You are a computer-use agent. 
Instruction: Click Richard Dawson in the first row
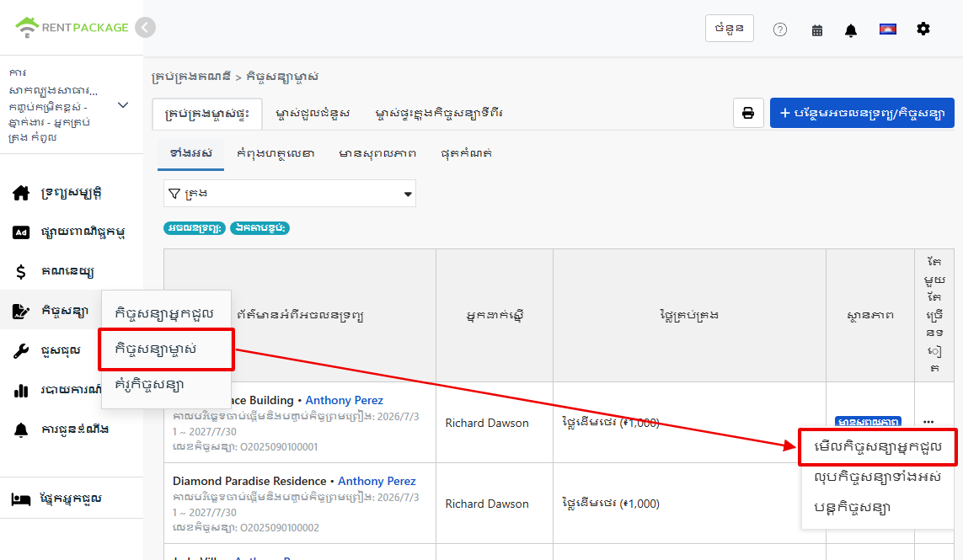487,423
